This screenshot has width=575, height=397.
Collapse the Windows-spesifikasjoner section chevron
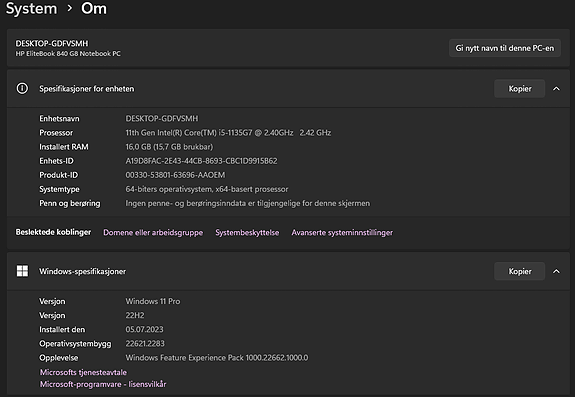[556, 271]
